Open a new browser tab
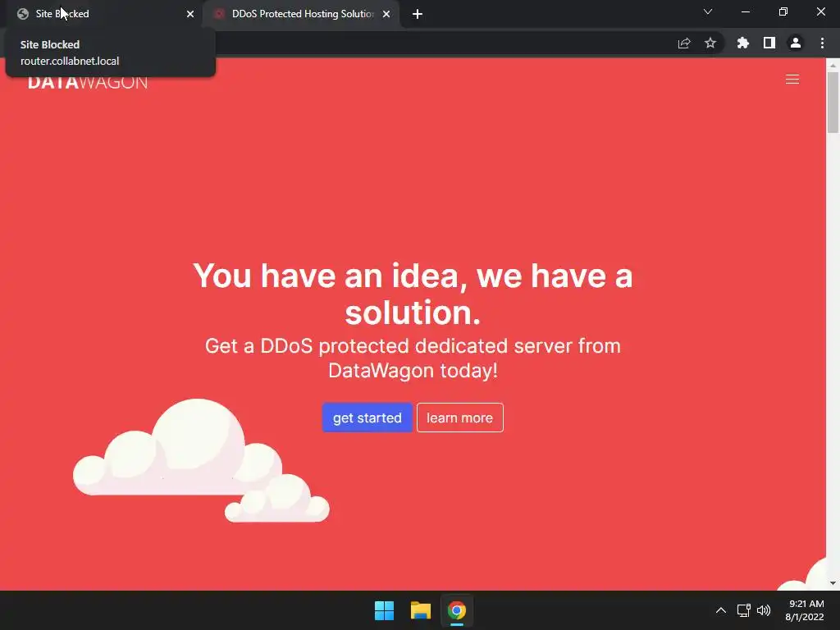 point(418,14)
